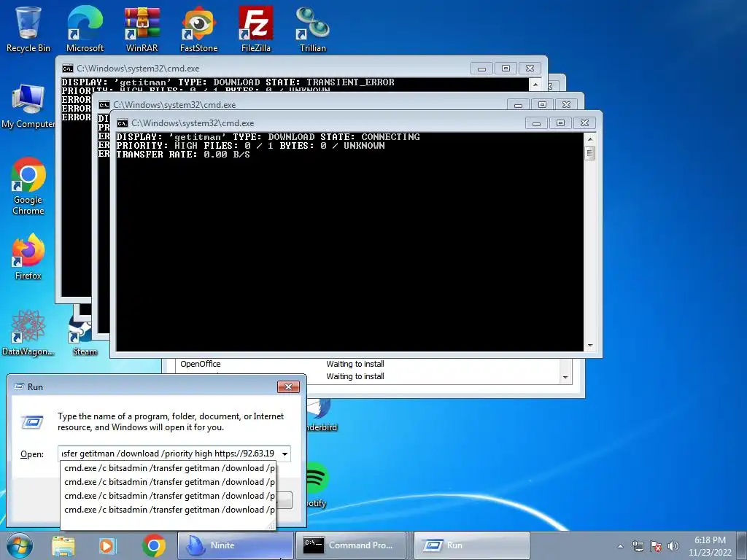Show hidden system tray icons arrow

[620, 546]
